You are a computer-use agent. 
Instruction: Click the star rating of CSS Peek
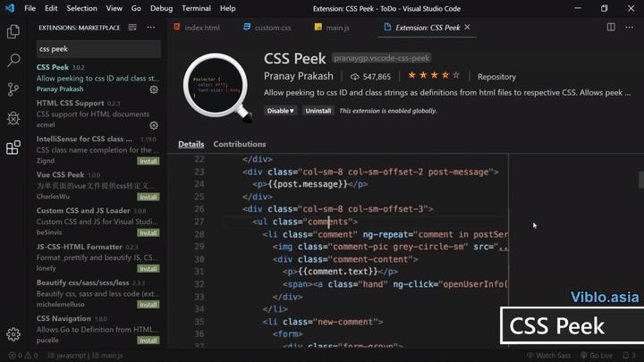tap(433, 75)
